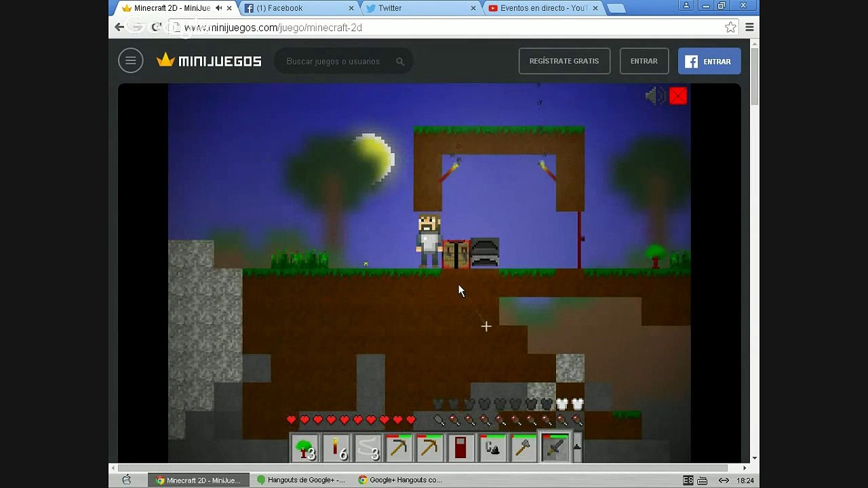The image size is (868, 488).
Task: Click the red X button in the game corner
Action: click(x=678, y=96)
